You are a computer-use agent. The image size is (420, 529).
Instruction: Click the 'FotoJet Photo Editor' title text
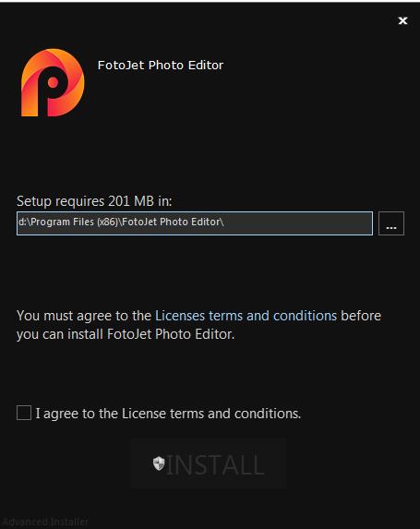[x=161, y=66]
